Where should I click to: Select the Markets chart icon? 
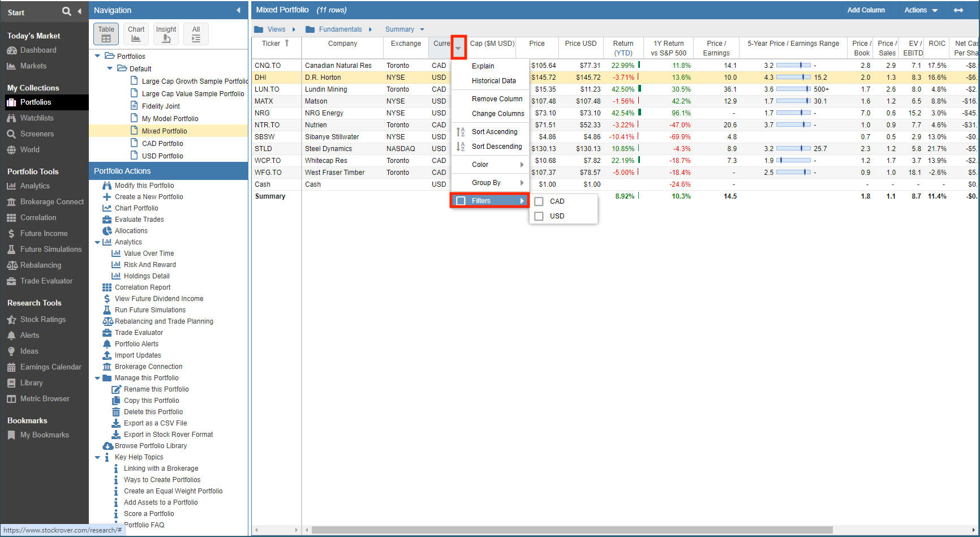tap(11, 66)
